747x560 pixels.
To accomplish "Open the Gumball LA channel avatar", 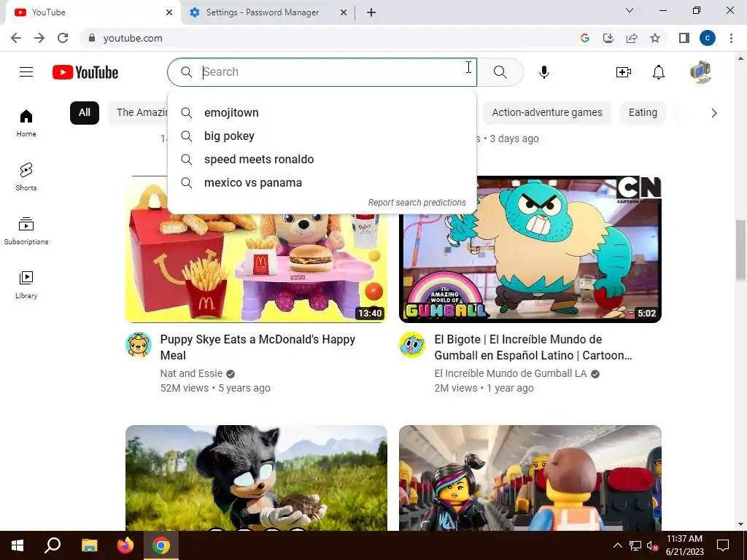I will point(412,344).
